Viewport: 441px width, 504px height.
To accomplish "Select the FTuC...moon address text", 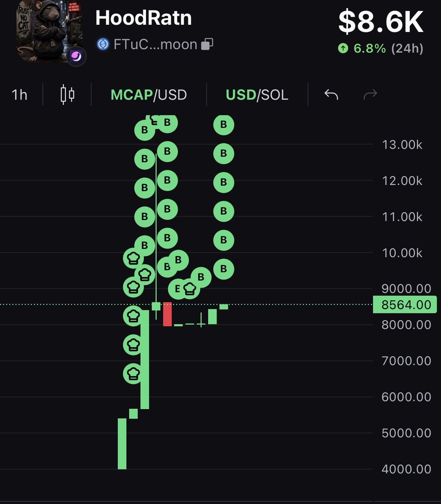I will pos(155,44).
